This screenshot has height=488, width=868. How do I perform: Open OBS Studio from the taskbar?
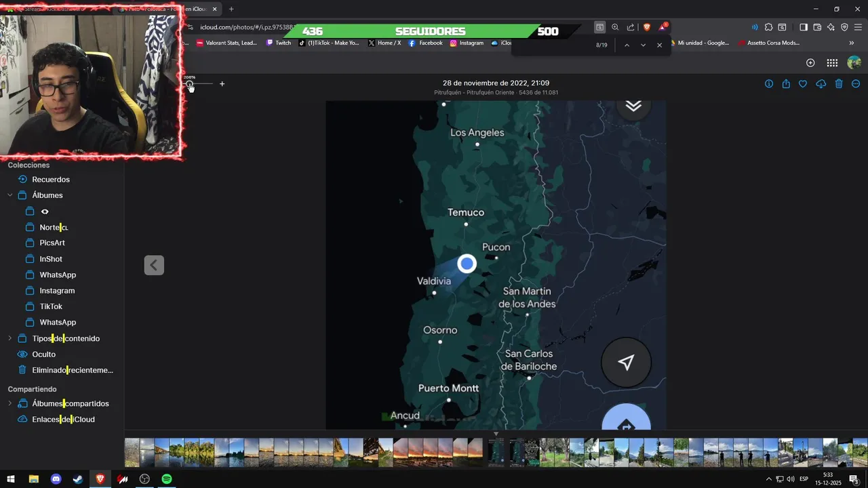click(144, 479)
